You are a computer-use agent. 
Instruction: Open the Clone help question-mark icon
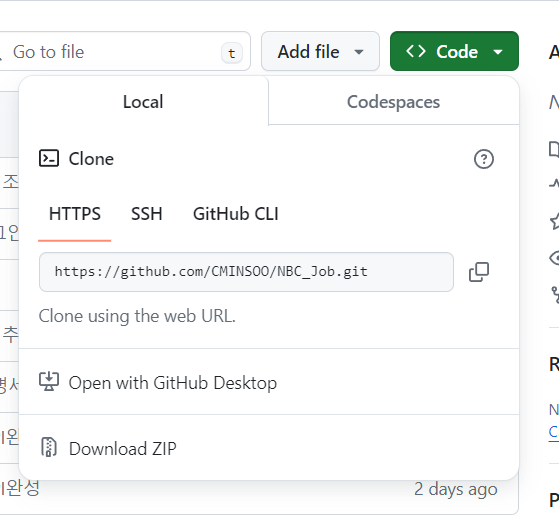point(484,159)
